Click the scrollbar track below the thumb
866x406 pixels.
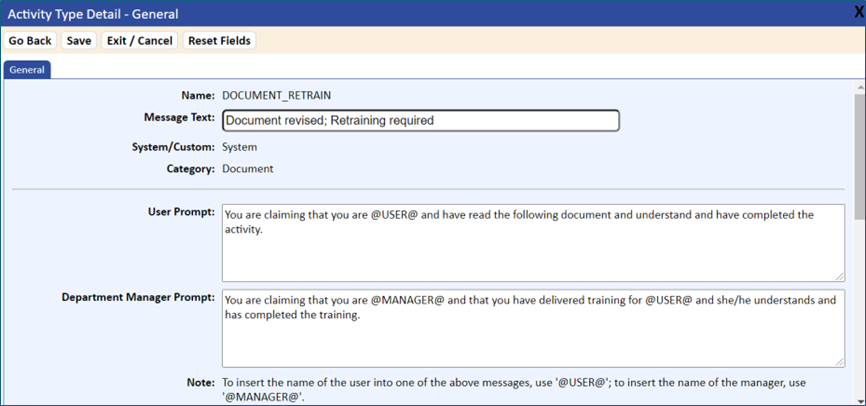(x=860, y=309)
